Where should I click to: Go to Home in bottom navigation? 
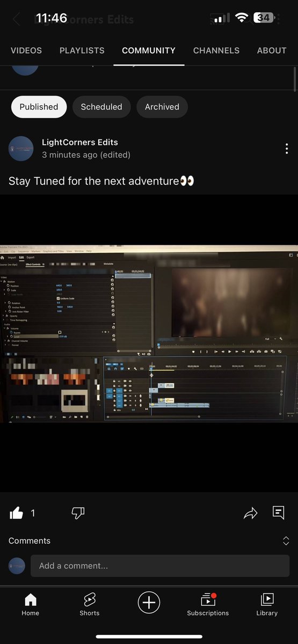pos(31,604)
